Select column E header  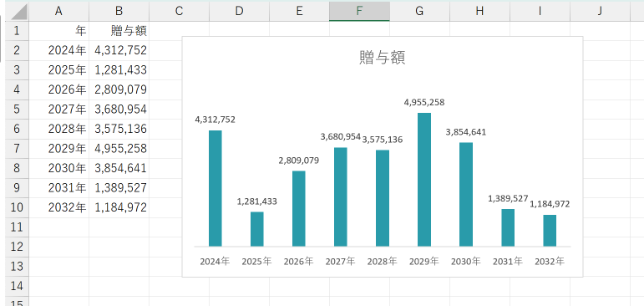pyautogui.click(x=299, y=12)
